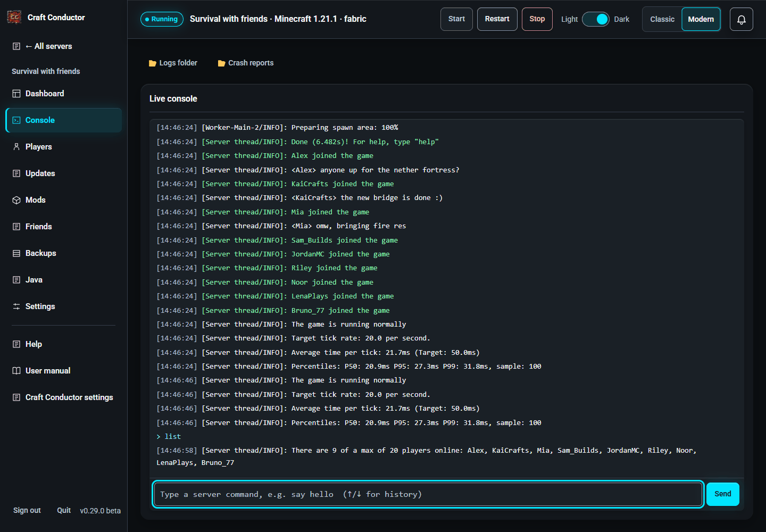Click the Craft Conductor settings icon

click(x=16, y=397)
